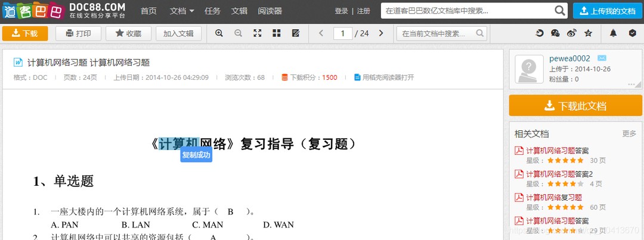Open related document 计算机网络习题答案2
Screen dimensions: 644x240
coord(559,174)
